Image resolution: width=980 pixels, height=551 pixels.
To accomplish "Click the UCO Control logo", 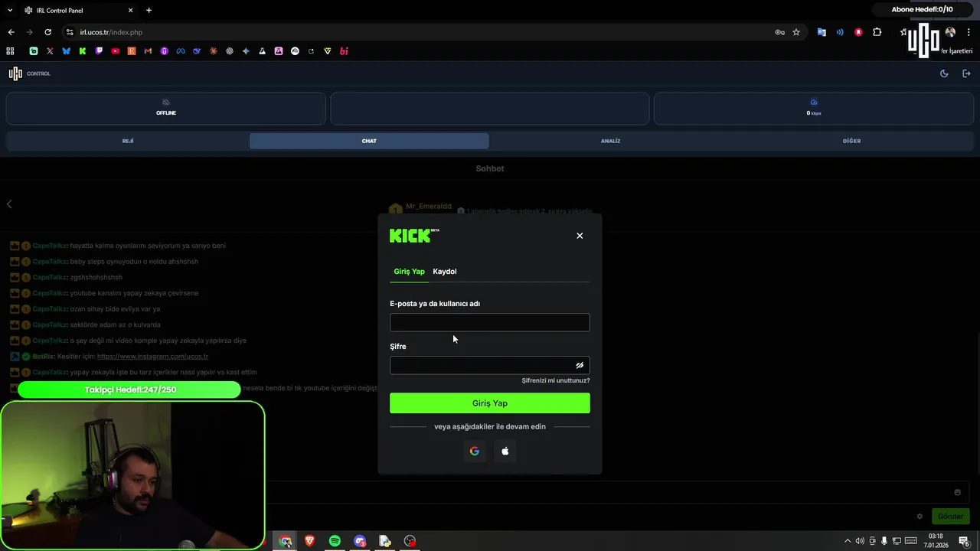I will [29, 73].
